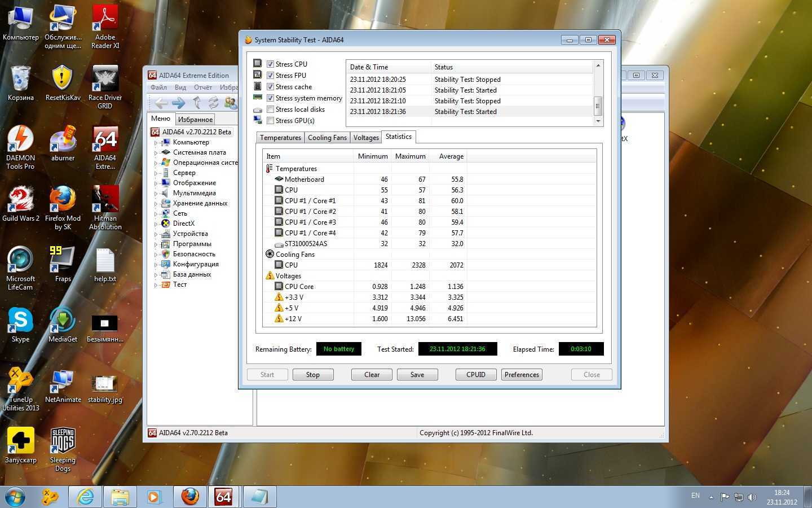Open the Вид menu in AIDA64
812x508 pixels.
click(x=180, y=87)
